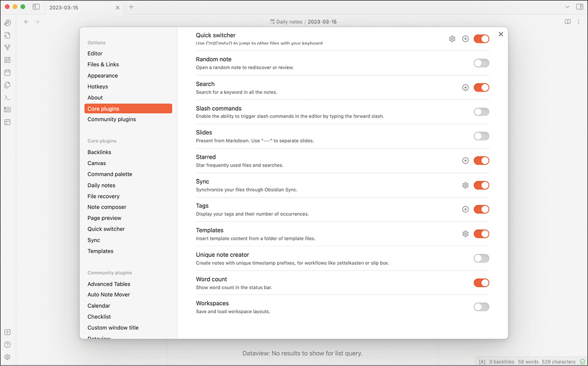Image resolution: width=588 pixels, height=366 pixels.
Task: Click the calendar icon in left ribbon
Action: [7, 72]
